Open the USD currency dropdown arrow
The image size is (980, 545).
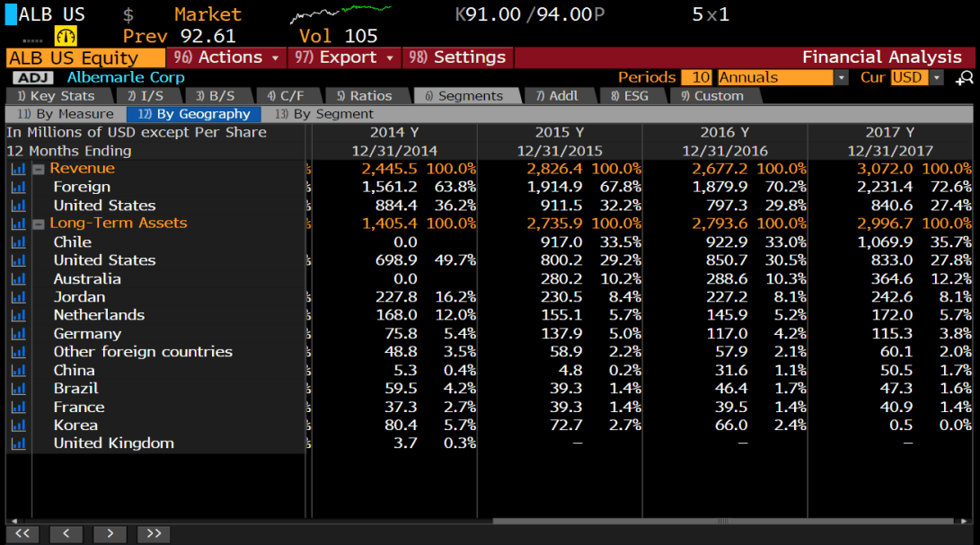[x=936, y=77]
